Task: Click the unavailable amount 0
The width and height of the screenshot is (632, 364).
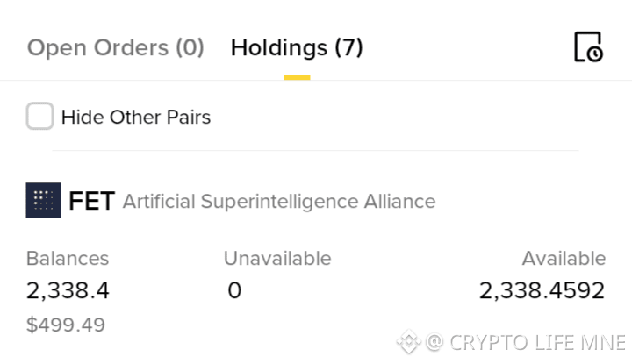Action: tap(234, 290)
